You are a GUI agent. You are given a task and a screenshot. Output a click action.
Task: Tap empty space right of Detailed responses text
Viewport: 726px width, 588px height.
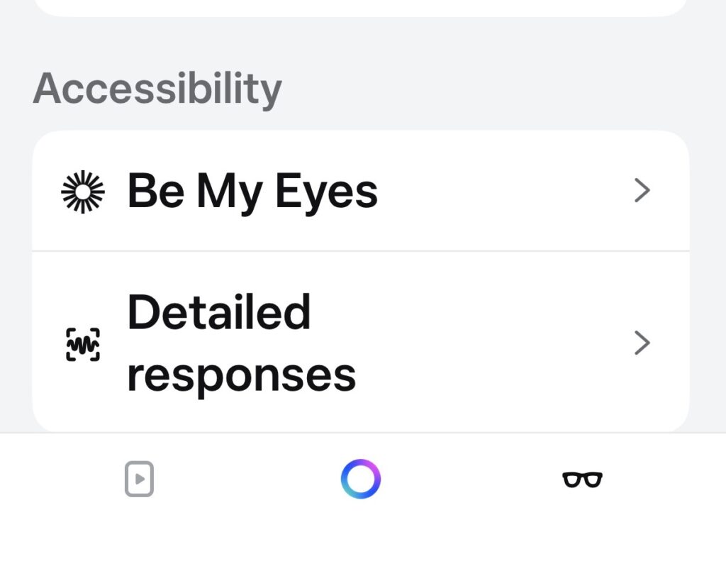[496, 343]
